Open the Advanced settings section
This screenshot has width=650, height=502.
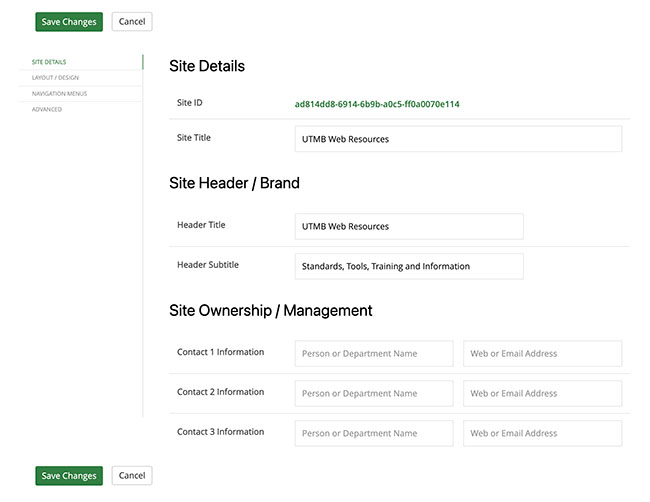click(x=47, y=109)
